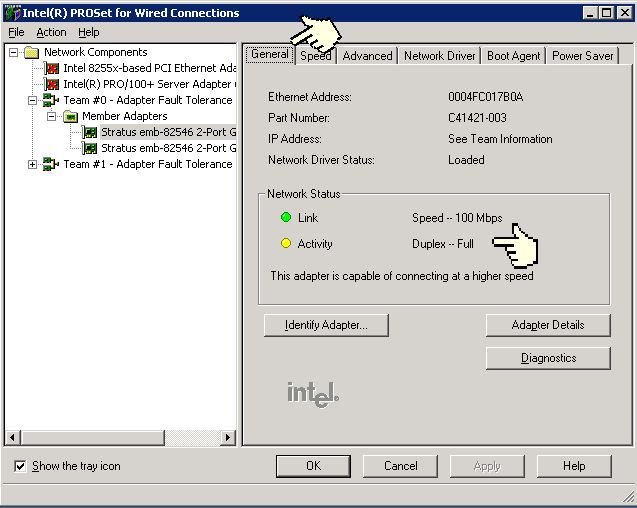This screenshot has height=508, width=637.
Task: Click the horizontal scrollbar thumb in tree panel
Action: pos(92,437)
